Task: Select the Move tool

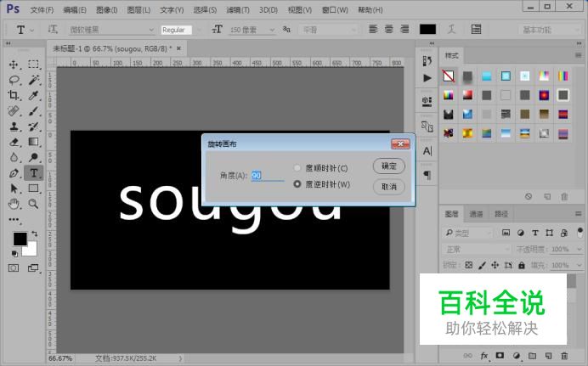Action: tap(14, 65)
